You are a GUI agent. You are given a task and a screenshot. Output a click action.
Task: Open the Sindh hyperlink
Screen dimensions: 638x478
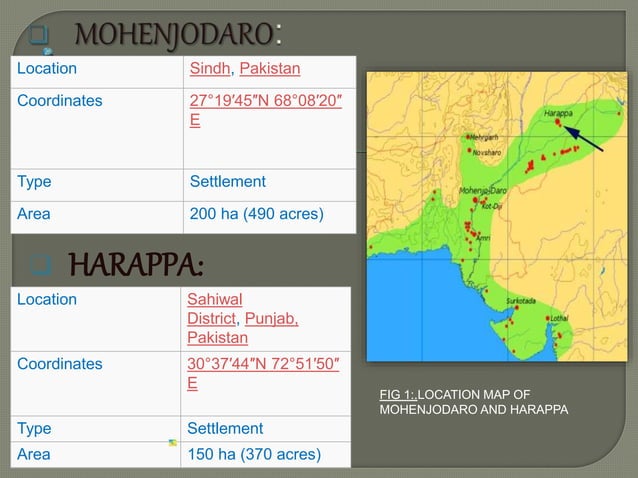210,68
